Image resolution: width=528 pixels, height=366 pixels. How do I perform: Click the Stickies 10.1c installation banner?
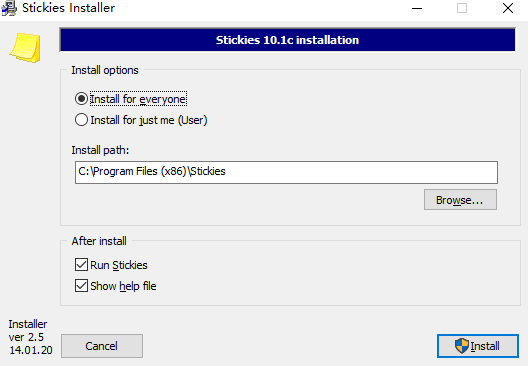click(x=287, y=40)
